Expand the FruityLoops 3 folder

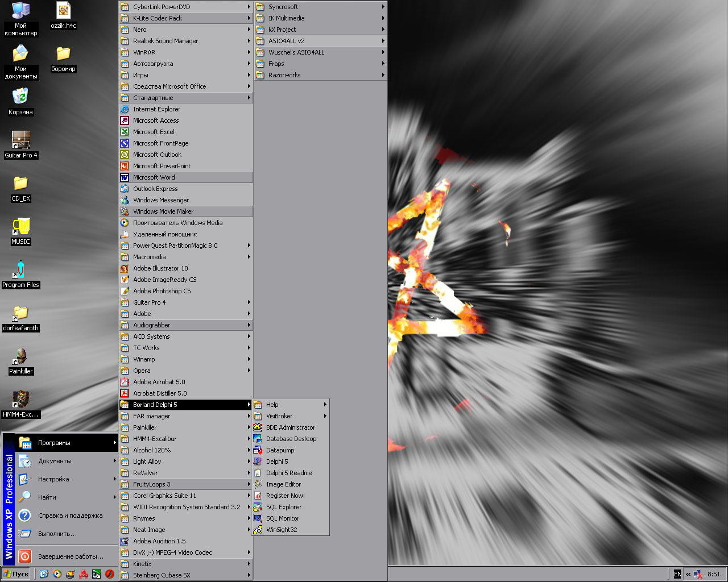186,484
